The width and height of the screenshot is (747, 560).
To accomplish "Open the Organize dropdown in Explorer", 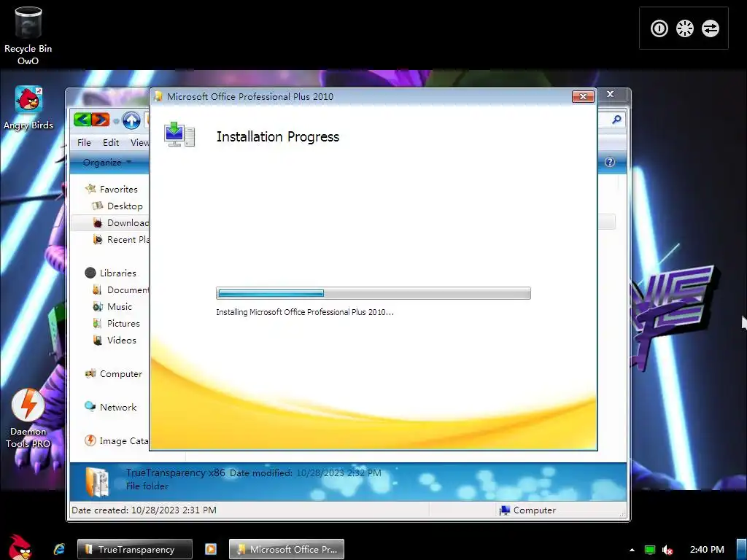I will pos(107,162).
